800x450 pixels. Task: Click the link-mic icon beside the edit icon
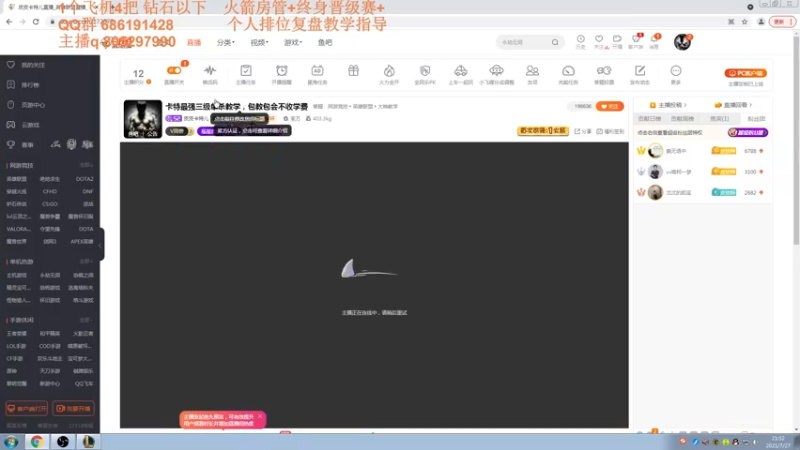tap(604, 71)
